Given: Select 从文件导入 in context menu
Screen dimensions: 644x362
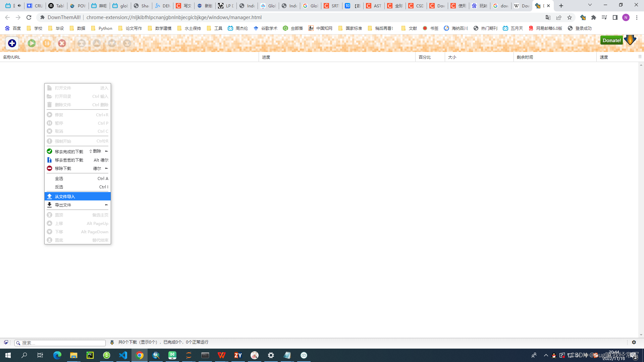Looking at the screenshot, I should (x=77, y=196).
